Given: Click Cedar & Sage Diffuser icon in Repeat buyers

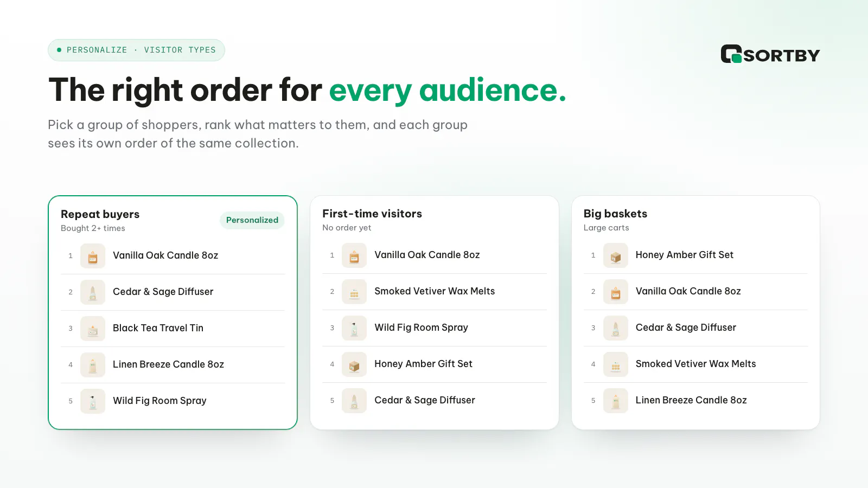Looking at the screenshot, I should [93, 292].
